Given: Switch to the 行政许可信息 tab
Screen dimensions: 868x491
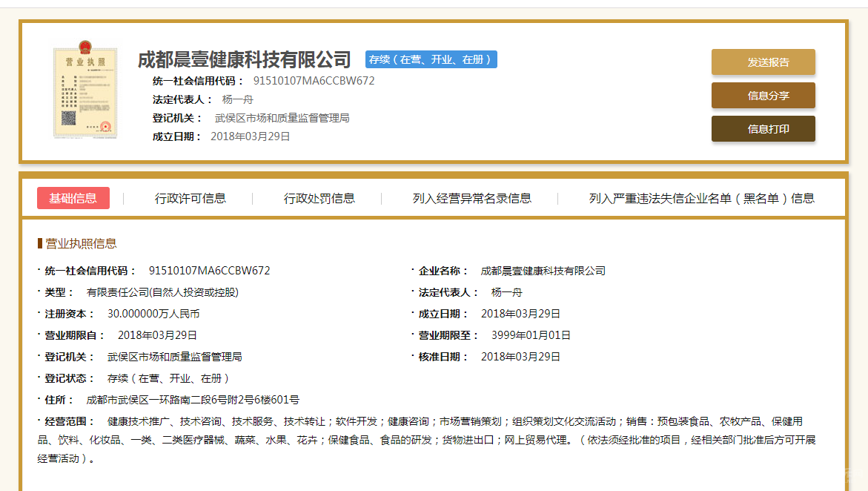Looking at the screenshot, I should (x=190, y=198).
